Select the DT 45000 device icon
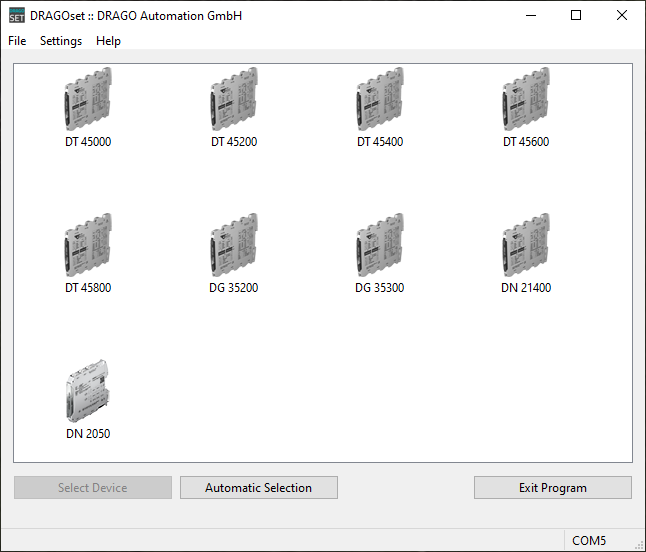646x552 pixels. (x=88, y=99)
